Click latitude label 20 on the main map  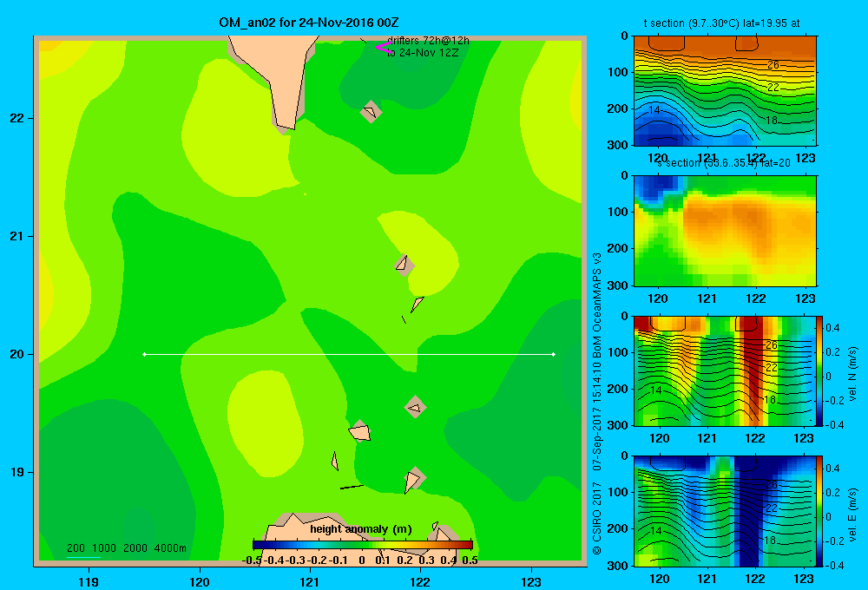(16, 354)
